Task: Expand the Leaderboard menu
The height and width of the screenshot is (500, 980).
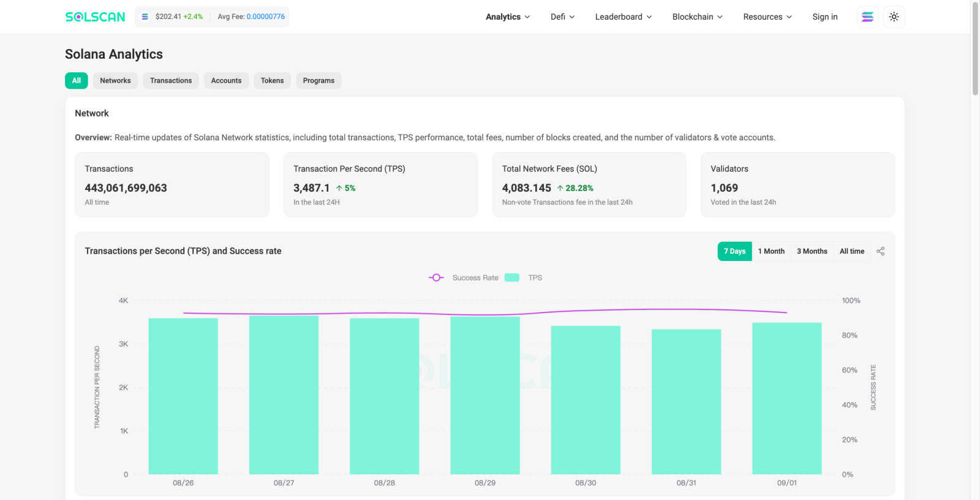Action: coord(624,17)
